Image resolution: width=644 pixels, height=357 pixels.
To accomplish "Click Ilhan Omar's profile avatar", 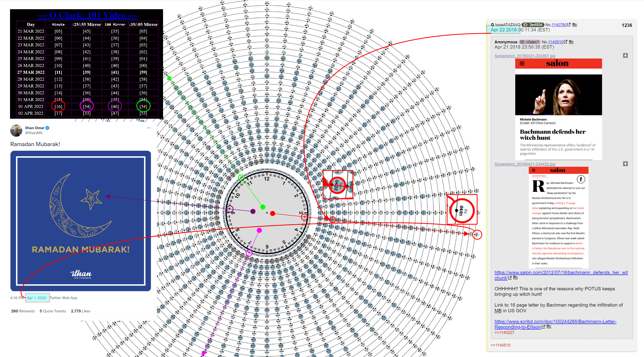I will pos(16,131).
